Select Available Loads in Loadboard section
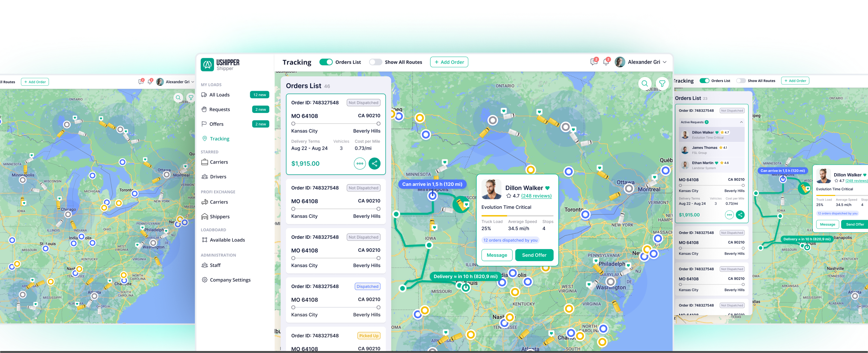Viewport: 868px width, 353px height. (227, 240)
